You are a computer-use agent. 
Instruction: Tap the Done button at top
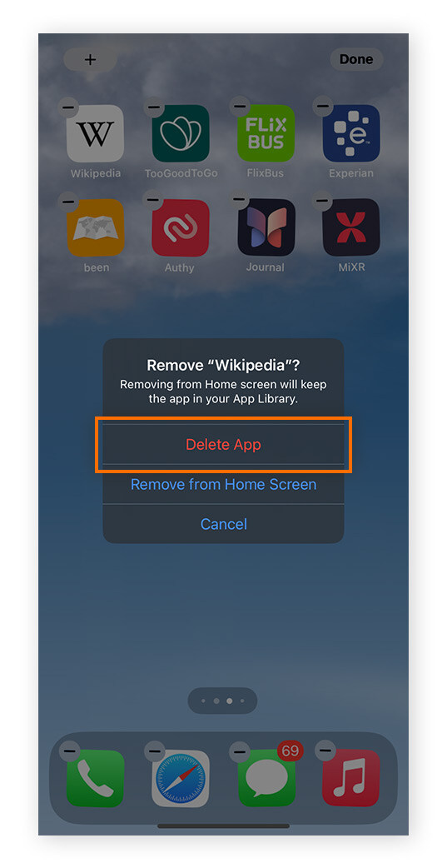[356, 59]
